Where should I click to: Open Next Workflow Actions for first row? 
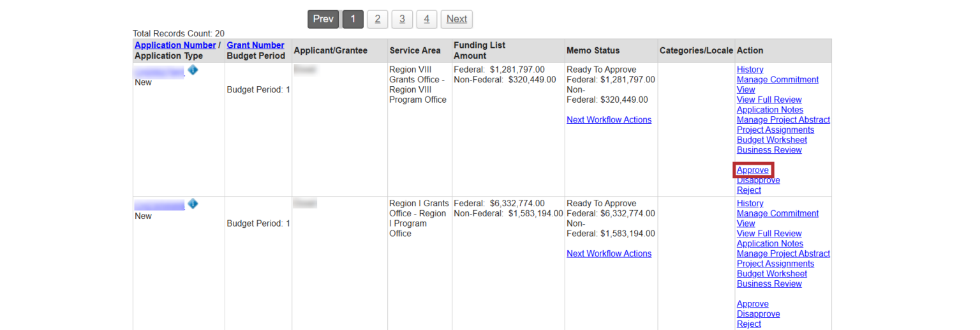[x=609, y=120]
